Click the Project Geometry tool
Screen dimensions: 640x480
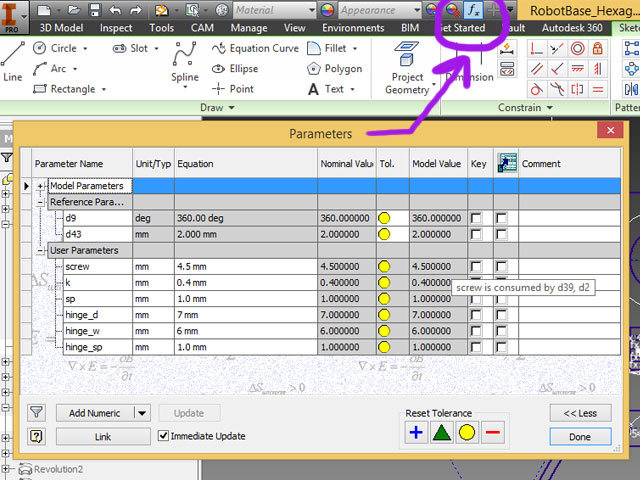(407, 67)
